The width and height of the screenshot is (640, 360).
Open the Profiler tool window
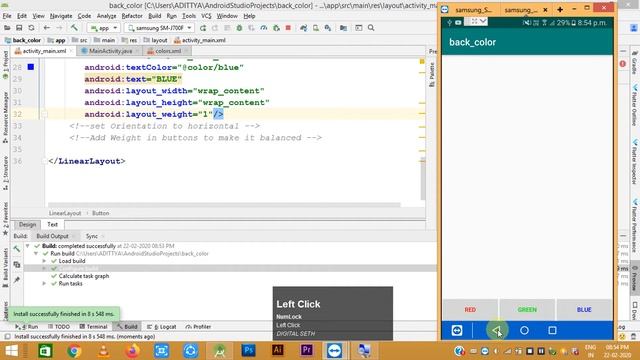[x=198, y=327]
